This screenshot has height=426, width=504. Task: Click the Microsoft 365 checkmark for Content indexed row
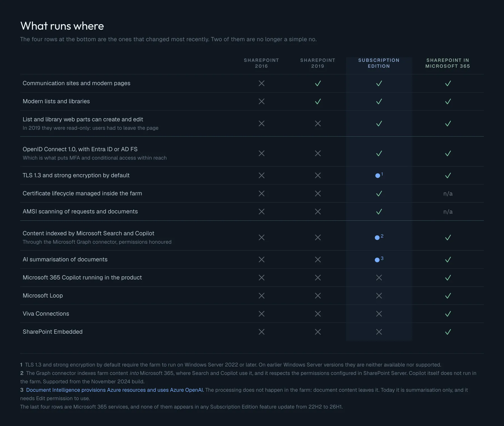click(x=448, y=238)
